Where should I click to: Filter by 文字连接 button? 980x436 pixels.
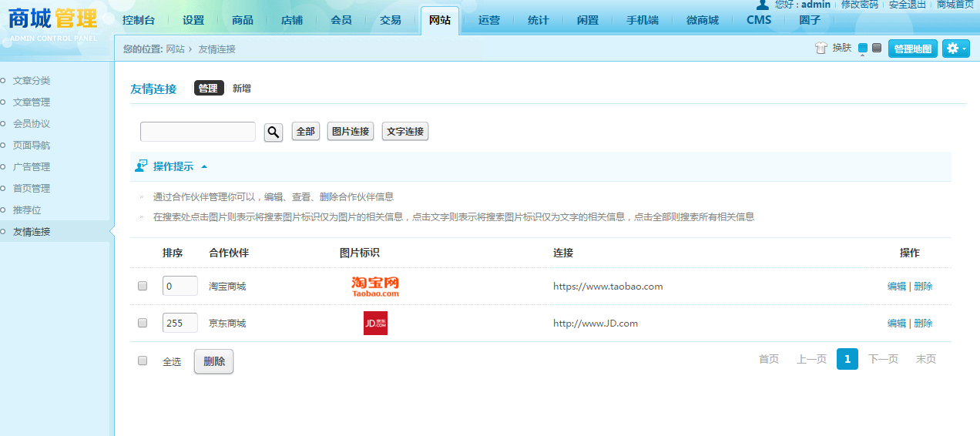click(405, 132)
